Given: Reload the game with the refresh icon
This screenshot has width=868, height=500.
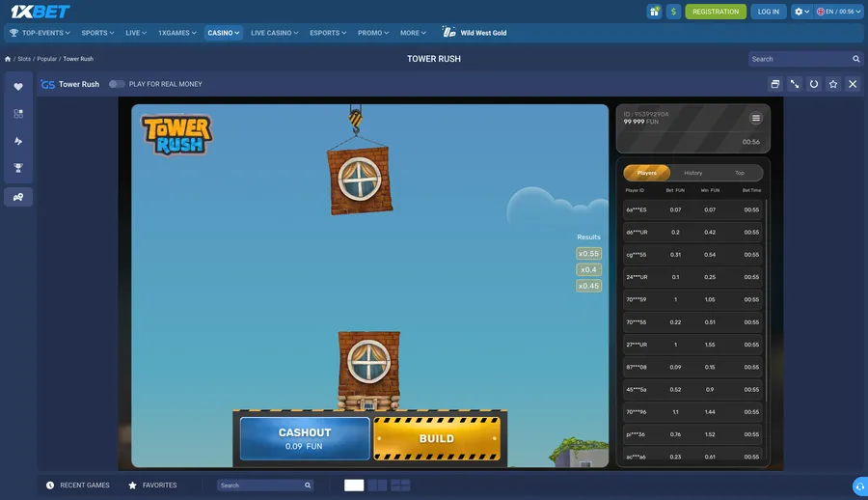Looking at the screenshot, I should 814,84.
